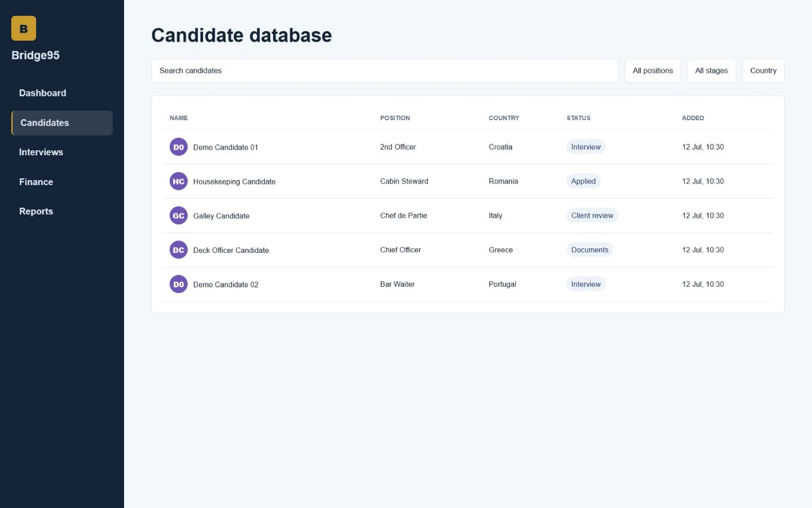Click the Bar Waiter position cell
Viewport: 812px width, 508px height.
(398, 284)
